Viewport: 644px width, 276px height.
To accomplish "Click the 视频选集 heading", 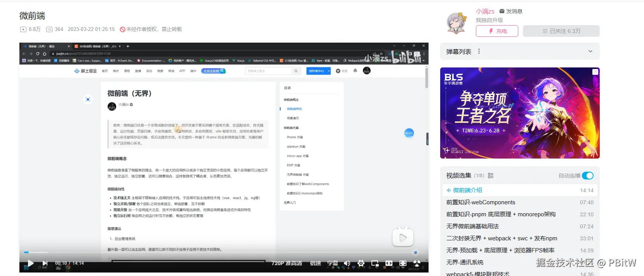I will pyautogui.click(x=459, y=176).
